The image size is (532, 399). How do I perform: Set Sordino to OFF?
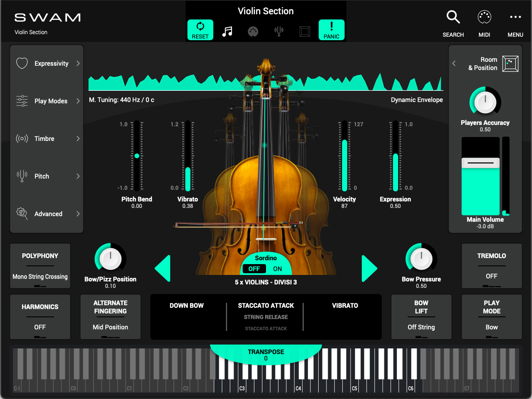click(x=254, y=269)
